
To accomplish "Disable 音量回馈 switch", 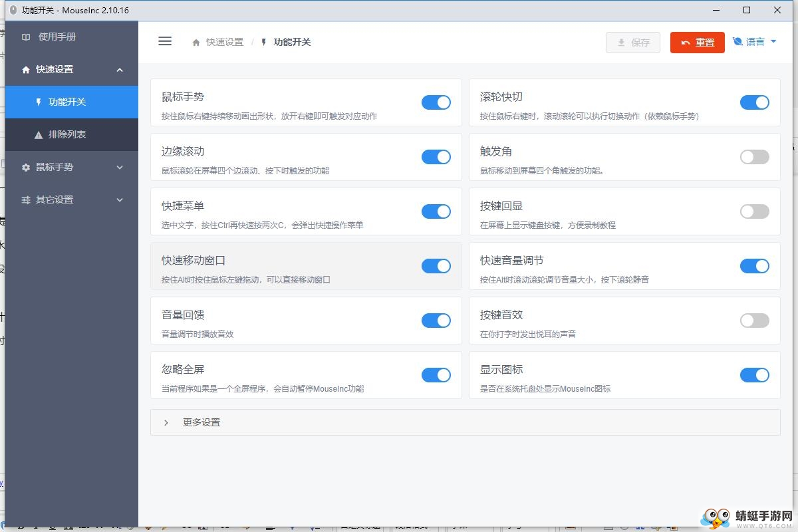I will pos(436,321).
